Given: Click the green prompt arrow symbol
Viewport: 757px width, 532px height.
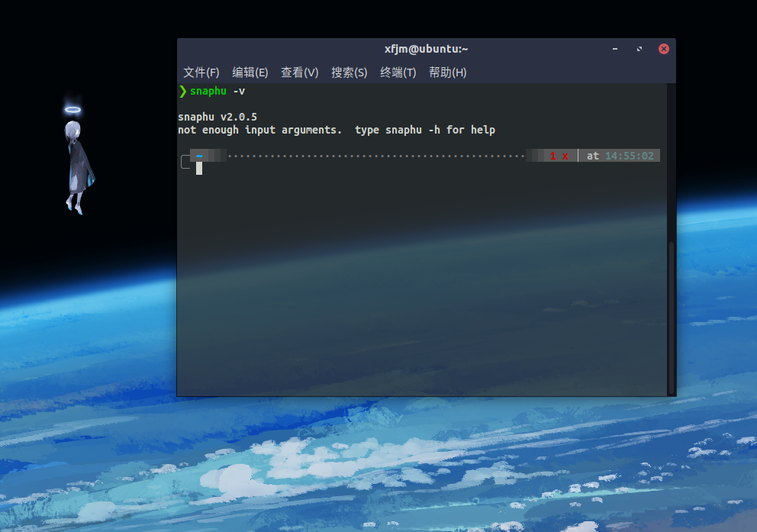Looking at the screenshot, I should click(183, 92).
